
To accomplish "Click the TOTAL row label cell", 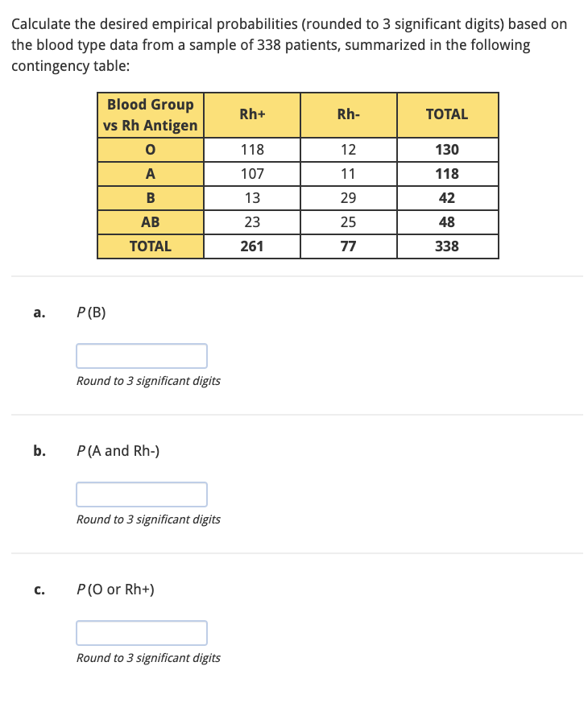I will click(149, 246).
